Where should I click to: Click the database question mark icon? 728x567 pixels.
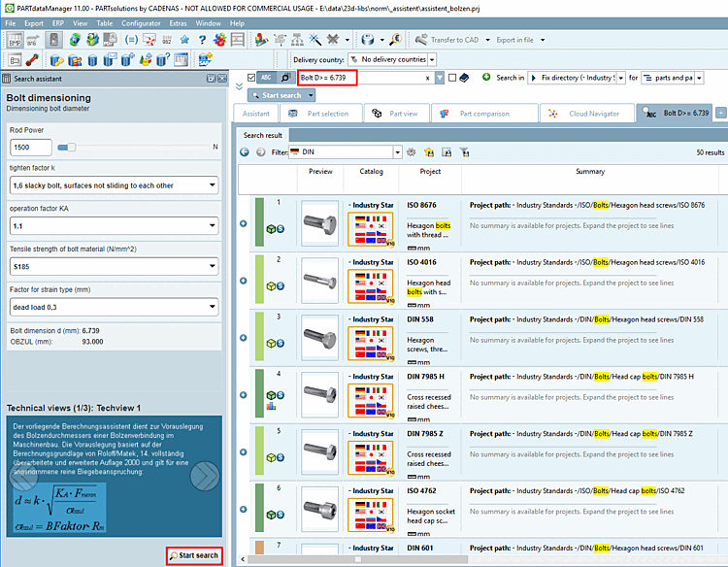click(163, 60)
